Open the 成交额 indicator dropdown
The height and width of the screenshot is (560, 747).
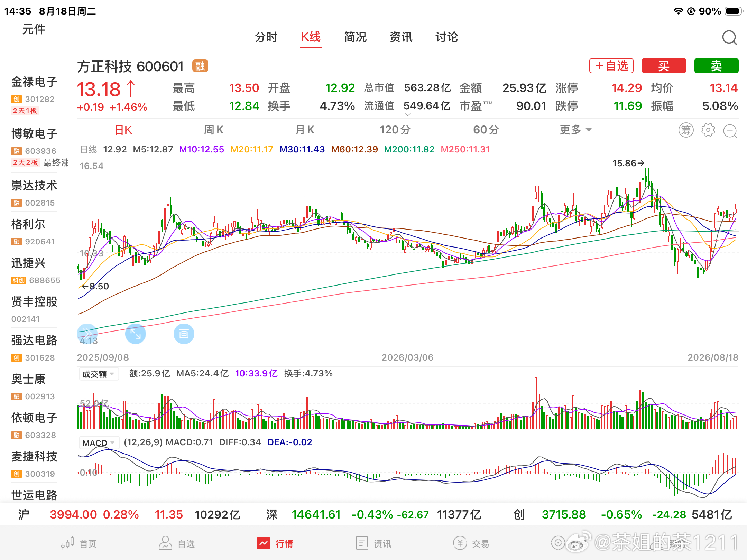click(99, 374)
